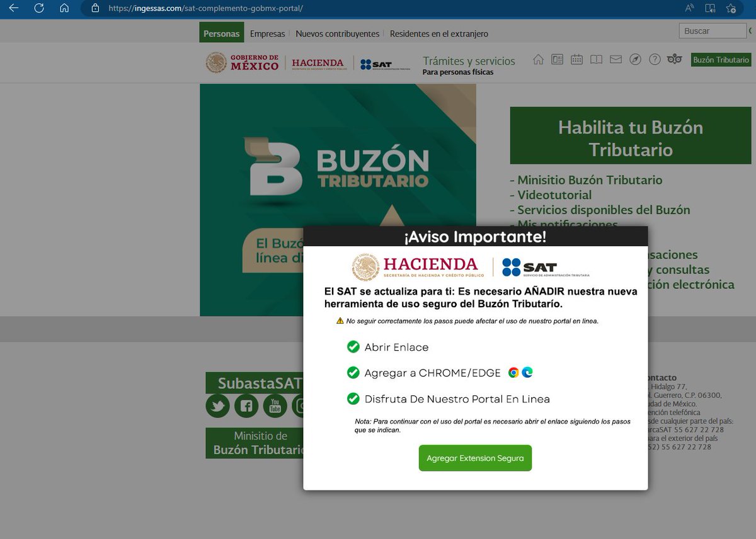Screen dimensions: 756x539
Task: Open help question mark icon
Action: coord(655,59)
